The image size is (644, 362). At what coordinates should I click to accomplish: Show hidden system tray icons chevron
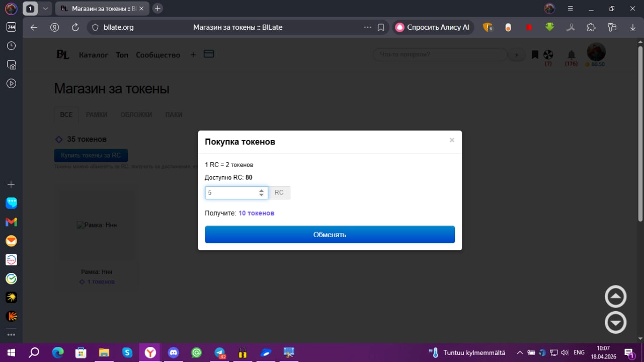[x=519, y=352]
